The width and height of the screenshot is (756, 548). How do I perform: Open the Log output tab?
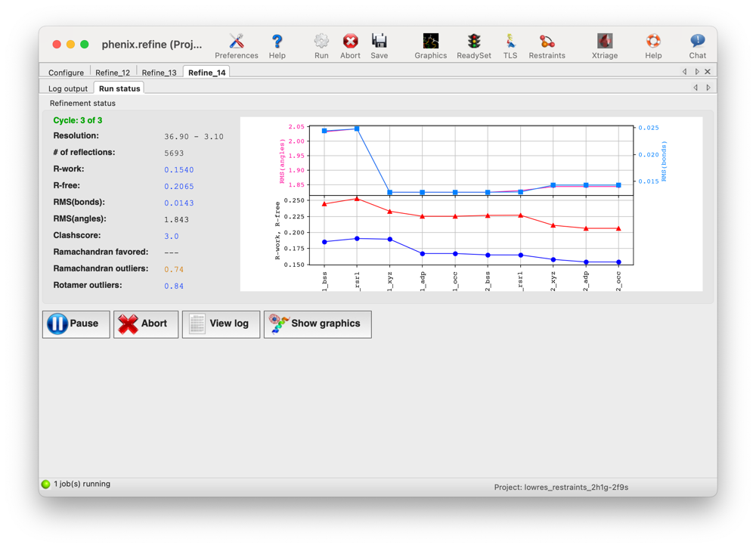point(68,88)
